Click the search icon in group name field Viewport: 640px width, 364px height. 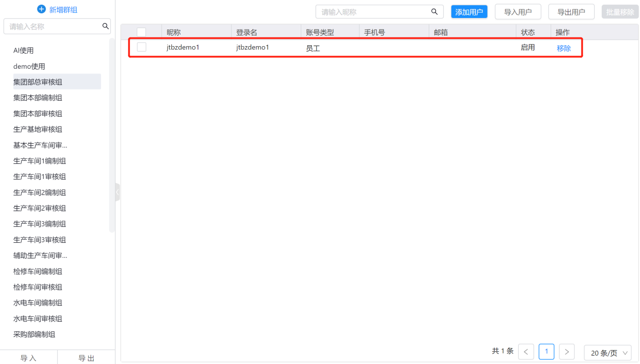(105, 26)
